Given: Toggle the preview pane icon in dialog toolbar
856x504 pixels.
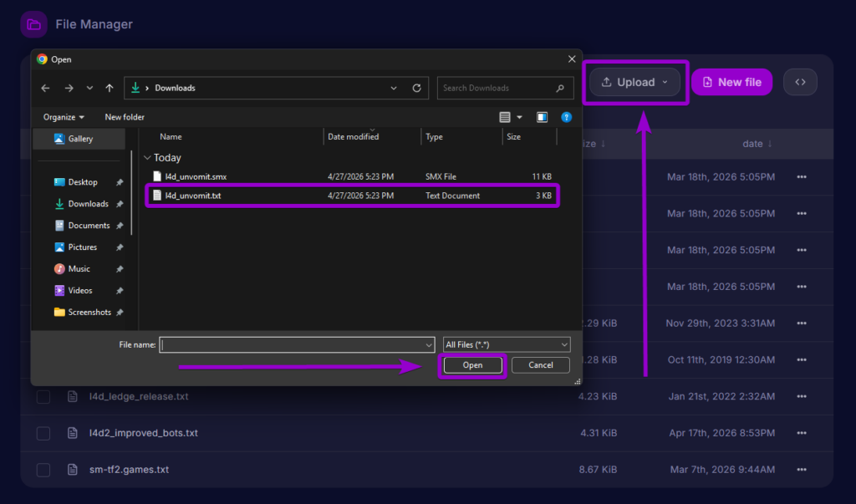Looking at the screenshot, I should click(542, 117).
